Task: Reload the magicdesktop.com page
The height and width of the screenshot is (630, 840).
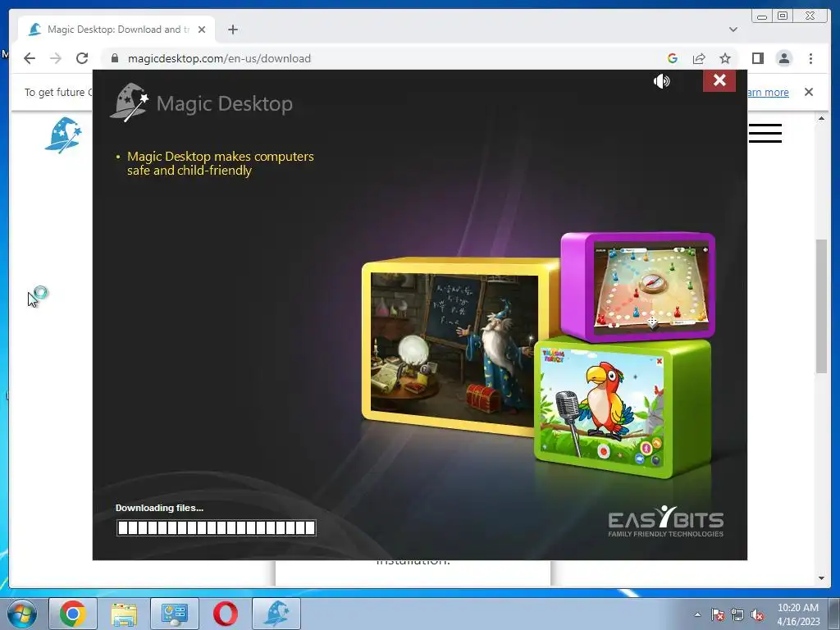Action: coord(82,58)
